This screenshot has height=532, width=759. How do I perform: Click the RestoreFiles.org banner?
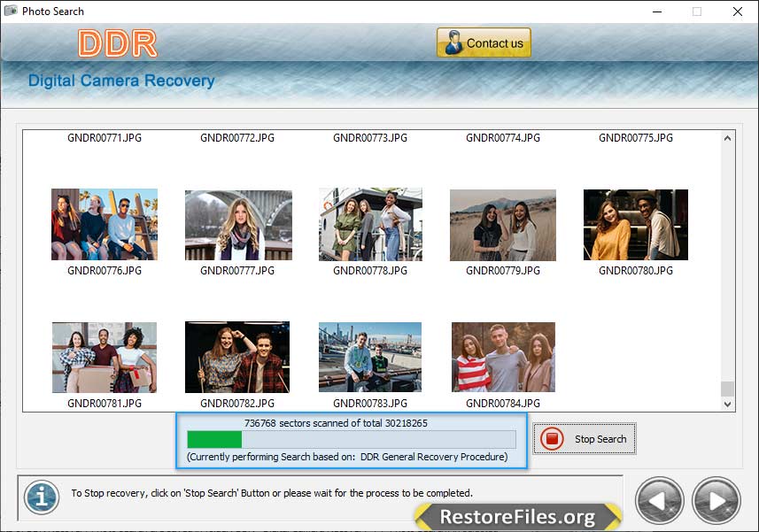[518, 516]
